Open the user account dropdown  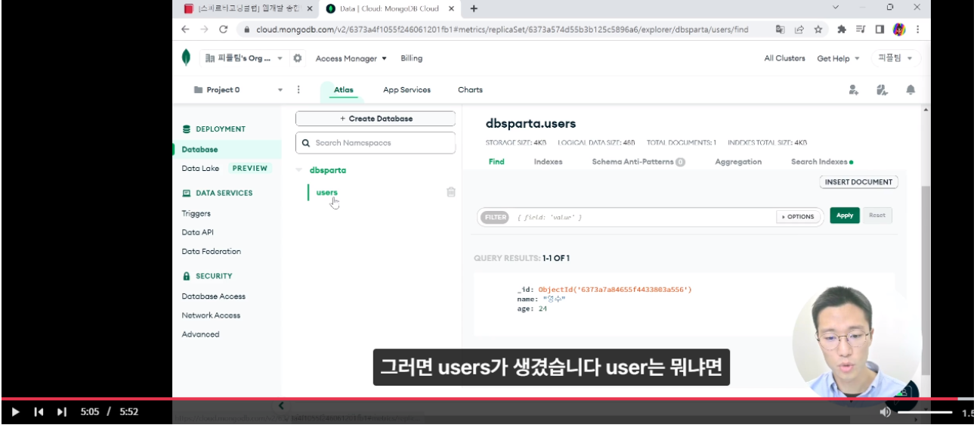click(896, 58)
